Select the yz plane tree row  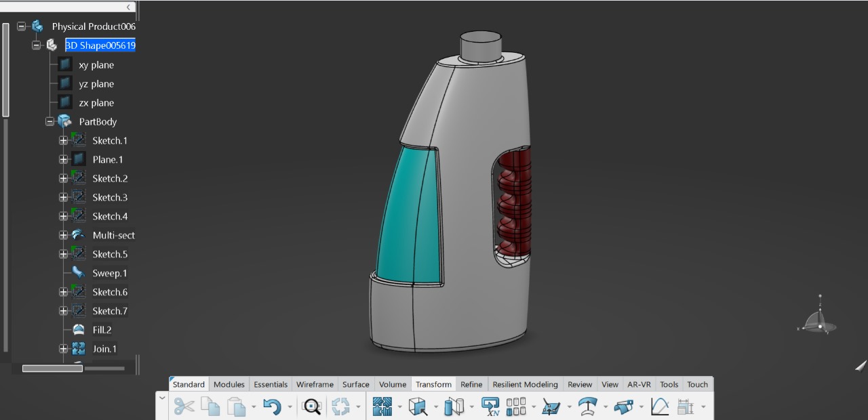click(x=96, y=83)
